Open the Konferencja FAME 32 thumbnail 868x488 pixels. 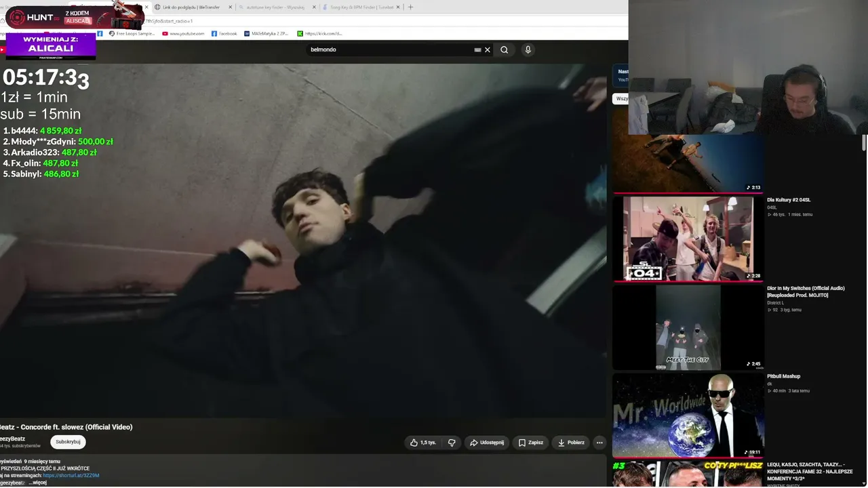point(688,474)
